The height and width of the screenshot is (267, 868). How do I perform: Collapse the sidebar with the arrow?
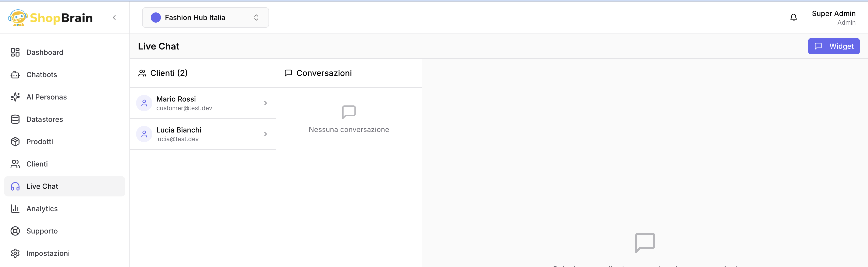[x=114, y=18]
